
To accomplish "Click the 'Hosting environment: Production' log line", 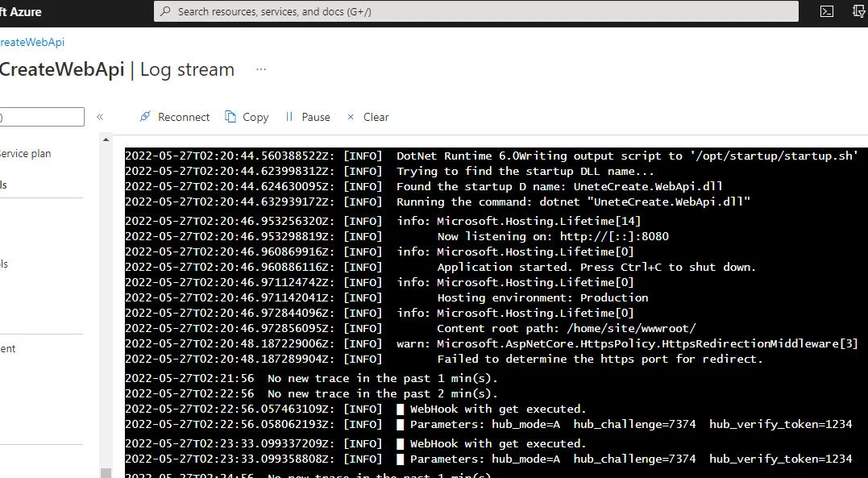I will [x=386, y=297].
